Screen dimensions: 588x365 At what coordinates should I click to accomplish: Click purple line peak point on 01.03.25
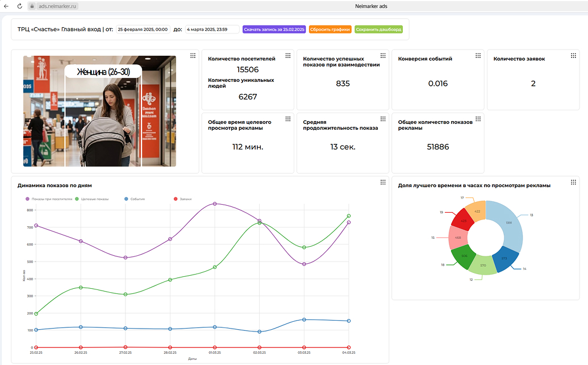coord(215,204)
